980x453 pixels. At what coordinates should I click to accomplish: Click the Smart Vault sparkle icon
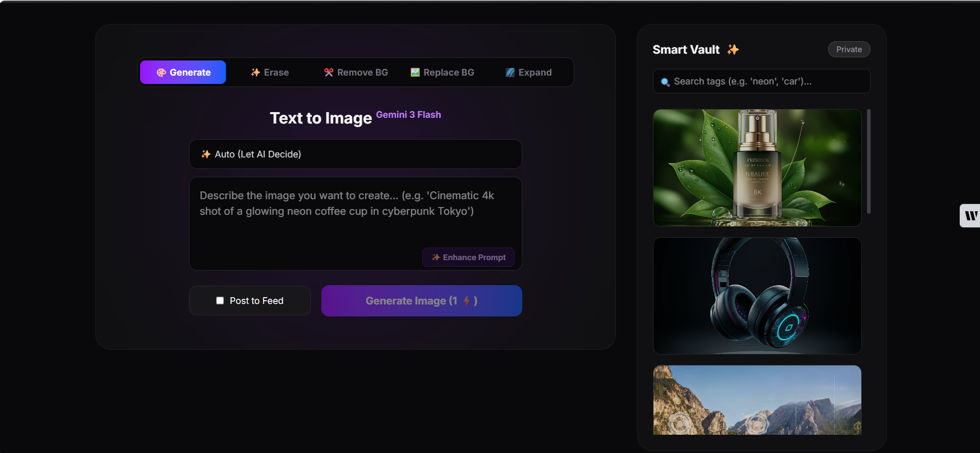(733, 50)
